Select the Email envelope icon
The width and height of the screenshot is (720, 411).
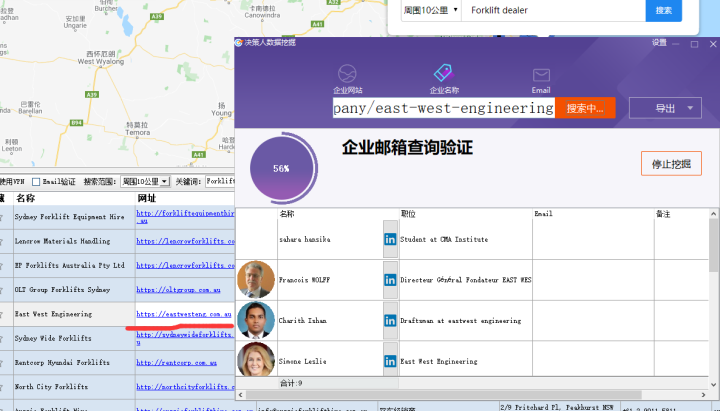[x=541, y=75]
